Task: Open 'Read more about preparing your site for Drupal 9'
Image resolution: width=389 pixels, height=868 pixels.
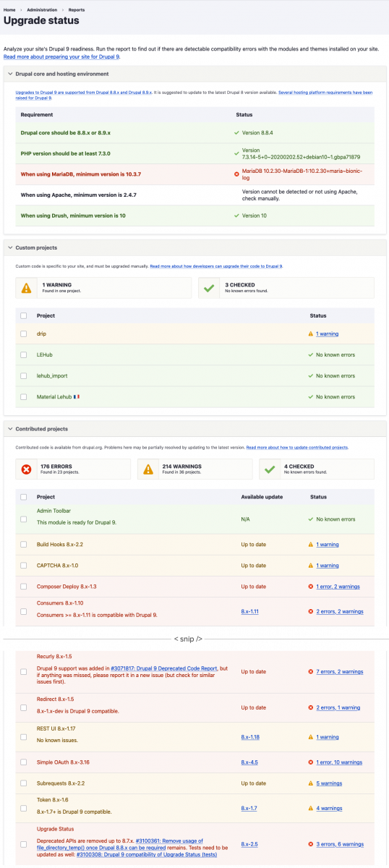Action: coord(61,56)
